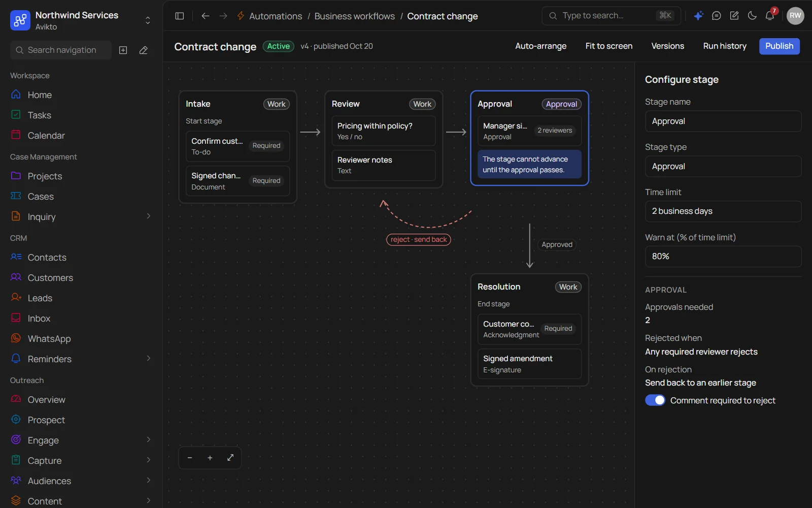Viewport: 812px width, 508px height.
Task: Select the Intake stage card
Action: 238,147
